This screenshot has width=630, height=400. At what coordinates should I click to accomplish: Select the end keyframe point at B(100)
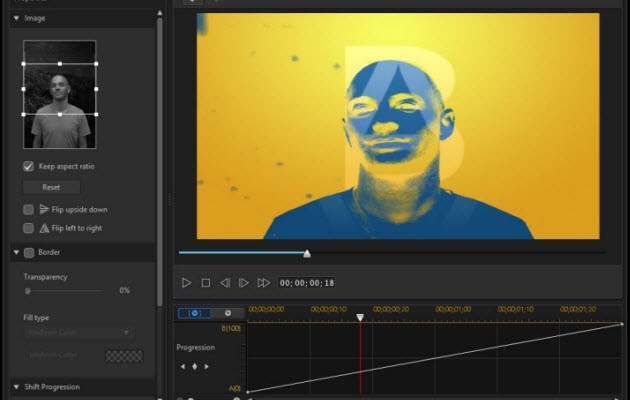click(622, 324)
